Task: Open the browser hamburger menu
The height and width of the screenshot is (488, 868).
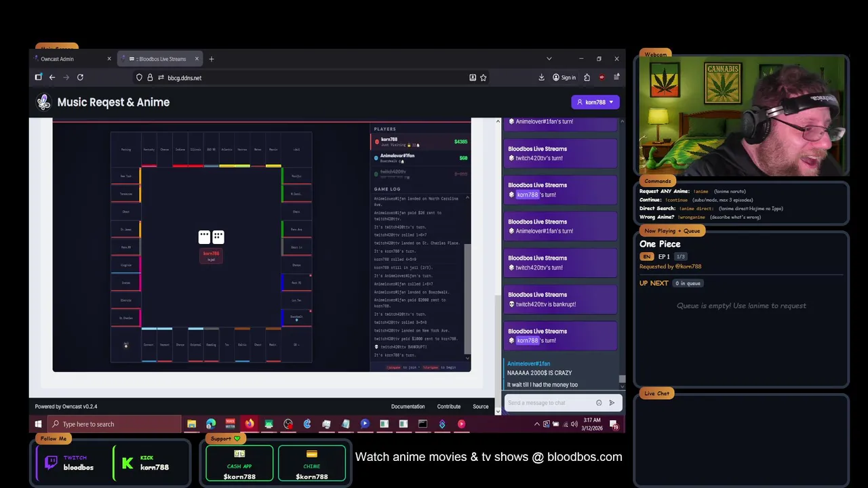Action: 616,77
